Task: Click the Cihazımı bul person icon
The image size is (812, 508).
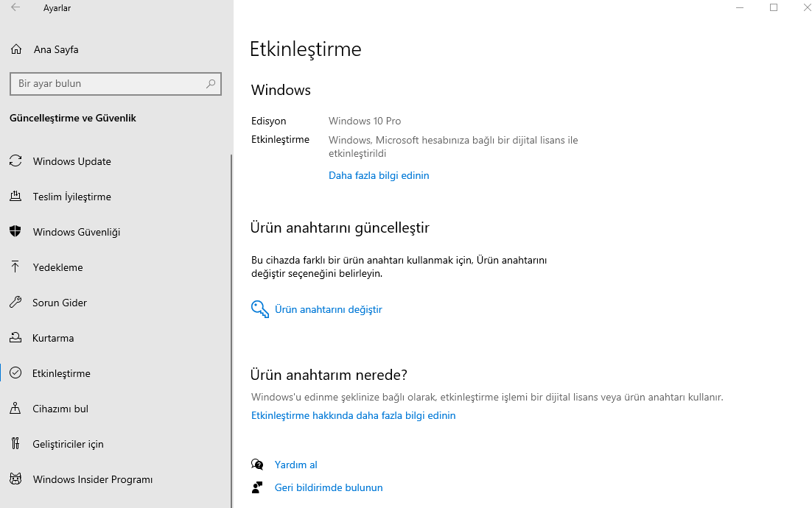Action: 15,409
